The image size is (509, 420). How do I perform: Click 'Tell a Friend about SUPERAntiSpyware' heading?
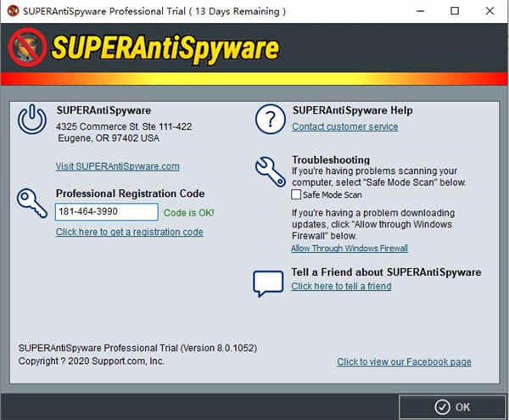point(386,272)
